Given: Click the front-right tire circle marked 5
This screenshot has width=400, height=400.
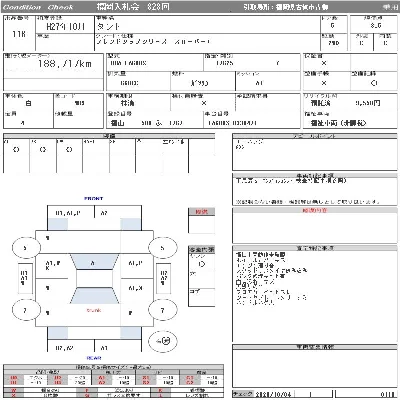Looking at the screenshot, I should click(162, 248).
